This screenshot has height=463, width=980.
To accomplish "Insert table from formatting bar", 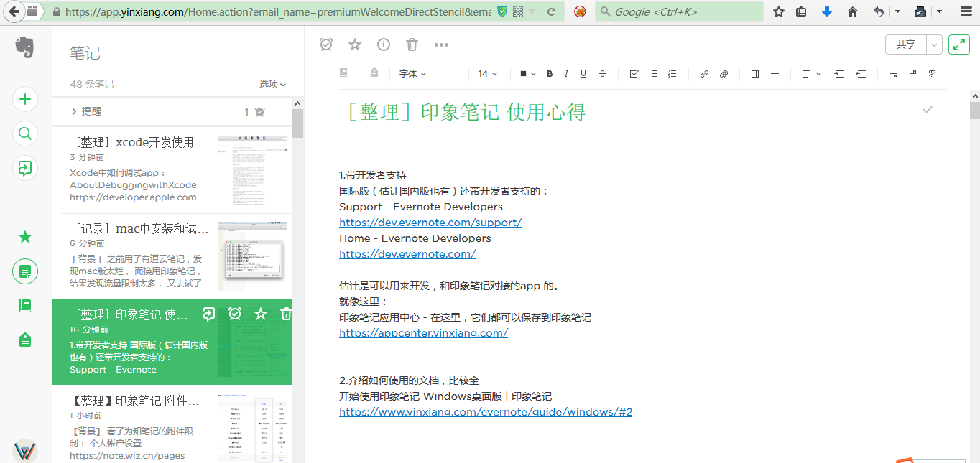I will click(755, 74).
